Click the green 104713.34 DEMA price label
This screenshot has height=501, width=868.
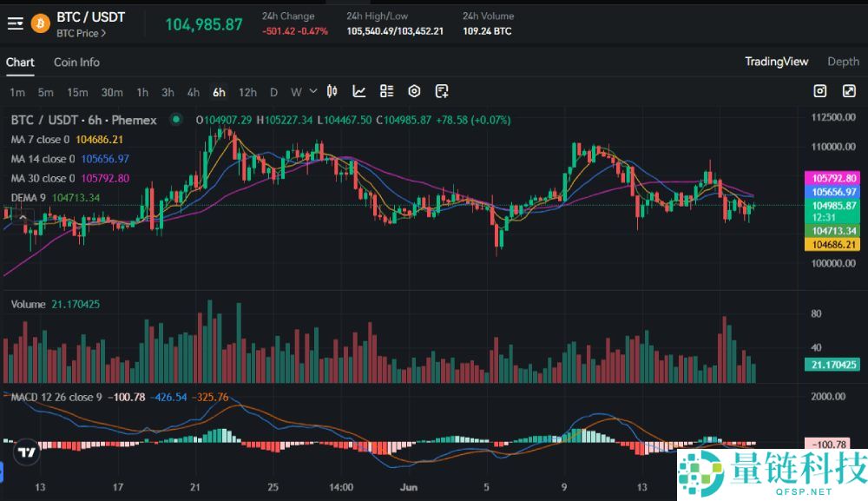pos(833,231)
